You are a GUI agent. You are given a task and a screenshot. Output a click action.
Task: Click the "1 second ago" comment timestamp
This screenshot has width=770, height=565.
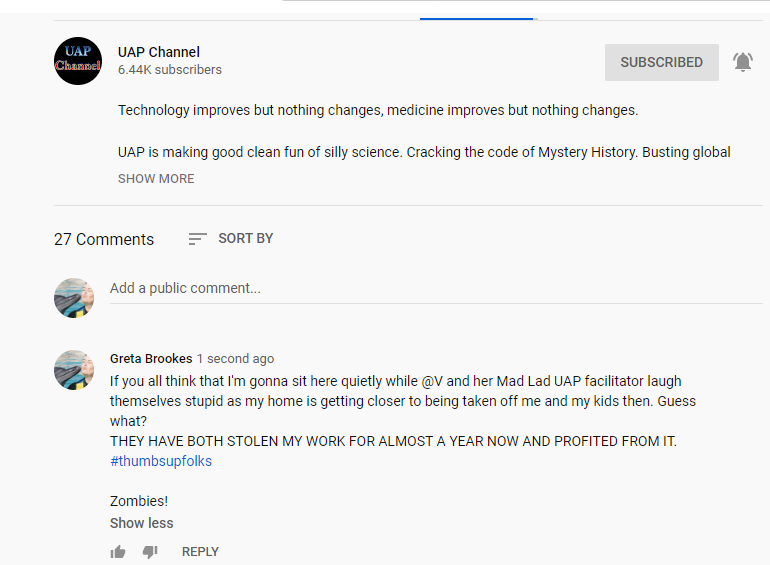coord(235,358)
